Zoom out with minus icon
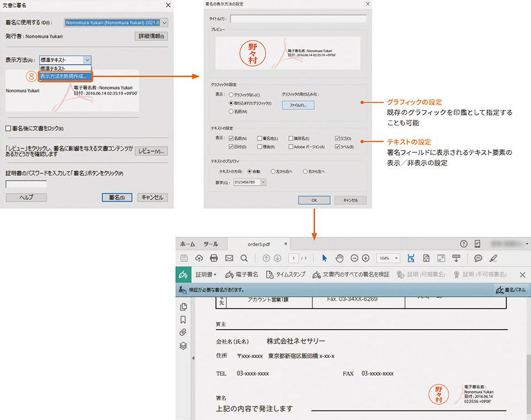 (354, 258)
